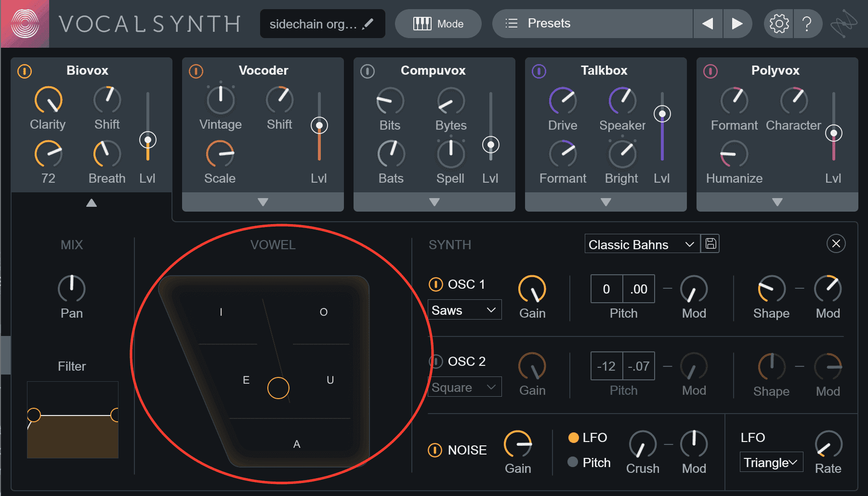Save synth preset with floppy disk icon

(710, 244)
